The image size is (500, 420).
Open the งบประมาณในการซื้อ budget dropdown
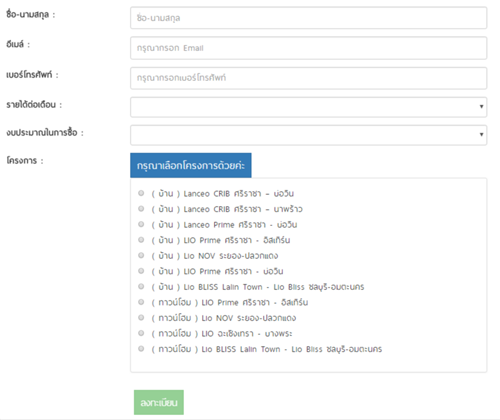point(308,135)
